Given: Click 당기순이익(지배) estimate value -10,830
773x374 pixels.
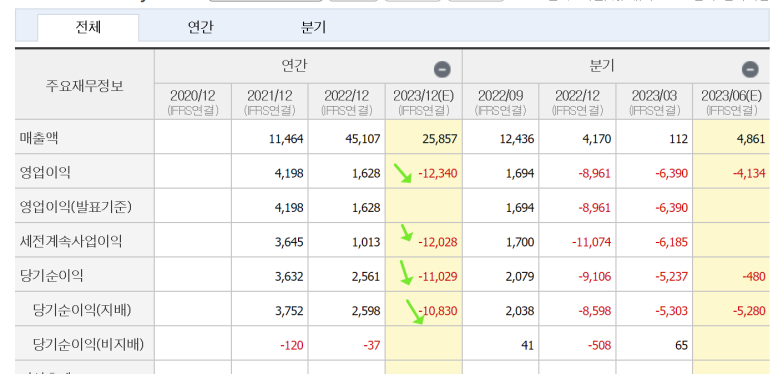Looking at the screenshot, I should (x=438, y=311).
